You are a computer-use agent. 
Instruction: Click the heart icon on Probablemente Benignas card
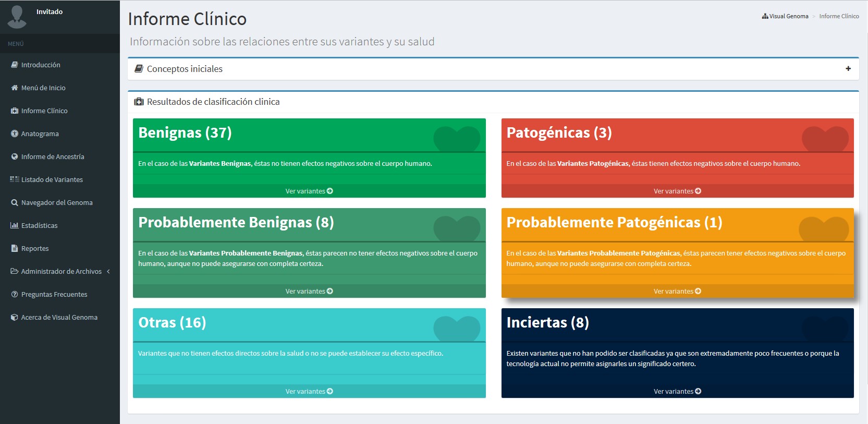pyautogui.click(x=457, y=228)
